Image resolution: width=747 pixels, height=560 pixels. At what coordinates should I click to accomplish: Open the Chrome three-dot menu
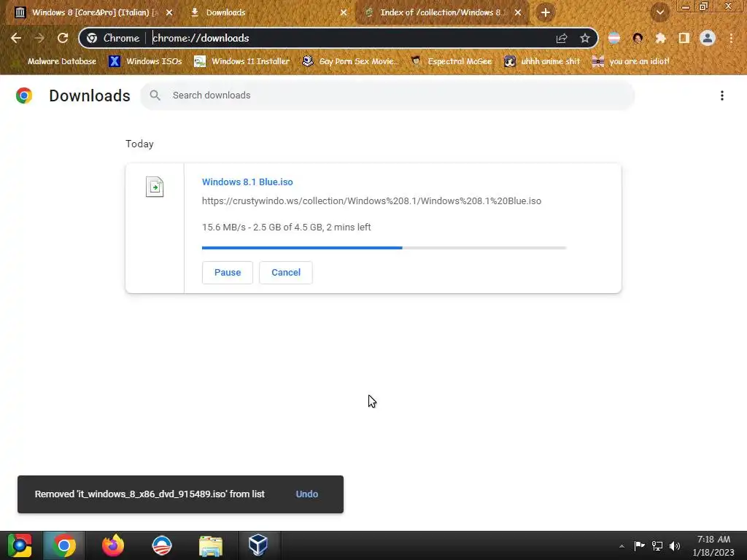point(731,38)
